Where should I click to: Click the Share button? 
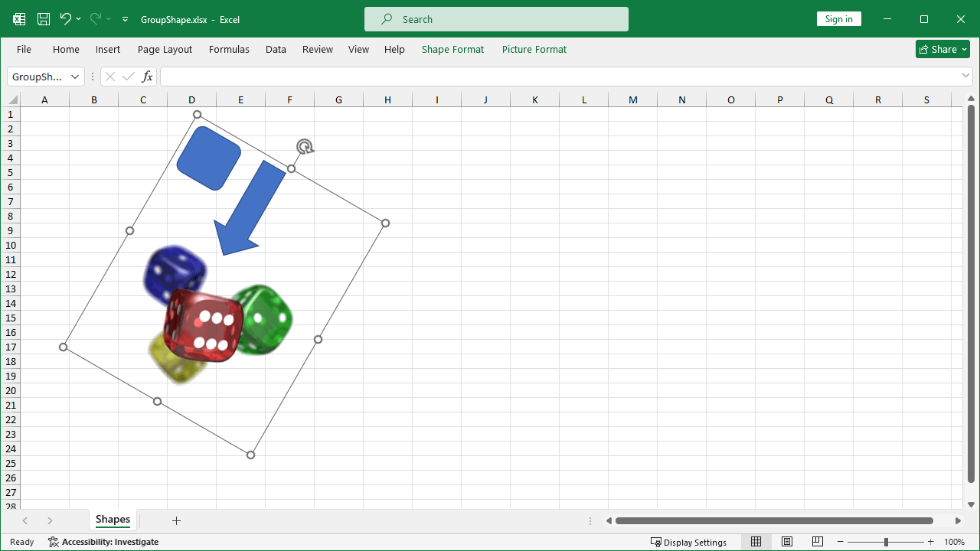point(942,49)
